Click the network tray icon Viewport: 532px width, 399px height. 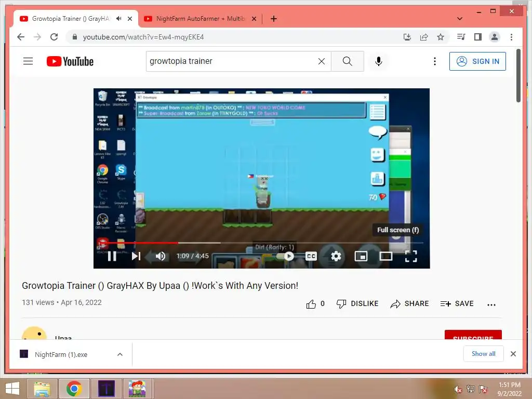pyautogui.click(x=471, y=389)
